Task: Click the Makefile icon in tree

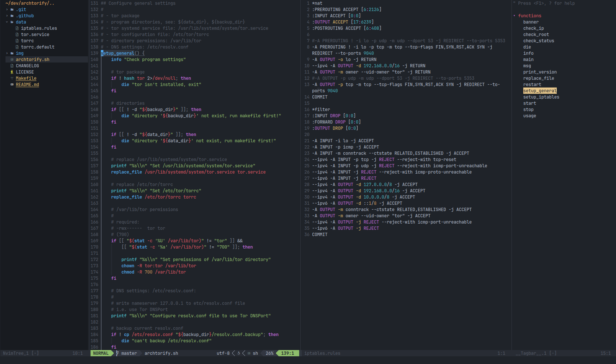Action: (12, 78)
